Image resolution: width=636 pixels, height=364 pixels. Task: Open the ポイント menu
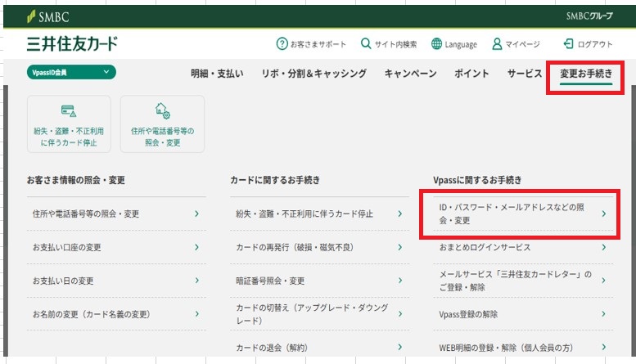(471, 74)
